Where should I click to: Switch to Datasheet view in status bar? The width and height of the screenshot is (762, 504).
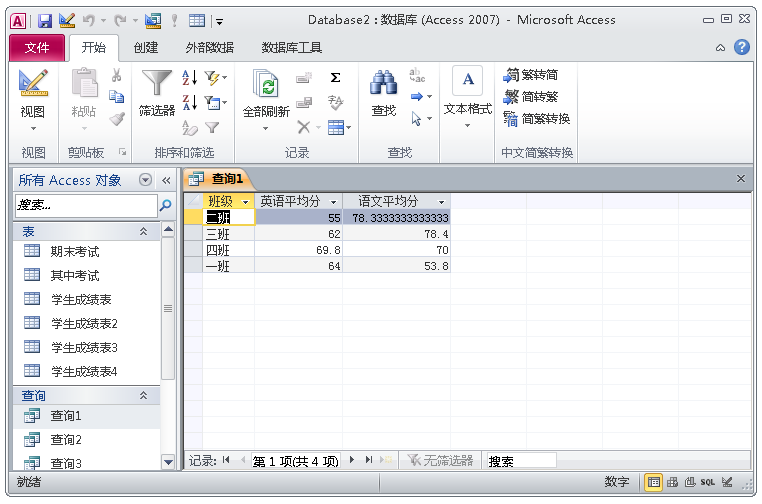[654, 482]
